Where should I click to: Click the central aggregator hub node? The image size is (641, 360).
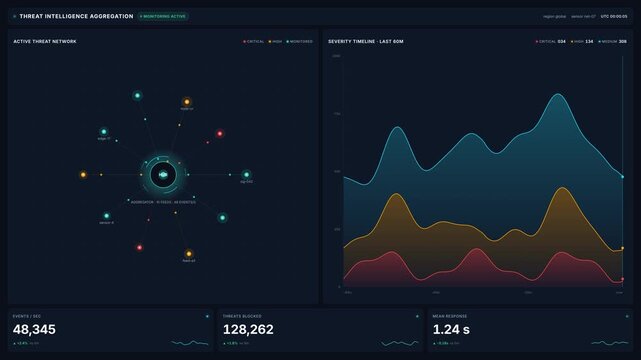163,174
